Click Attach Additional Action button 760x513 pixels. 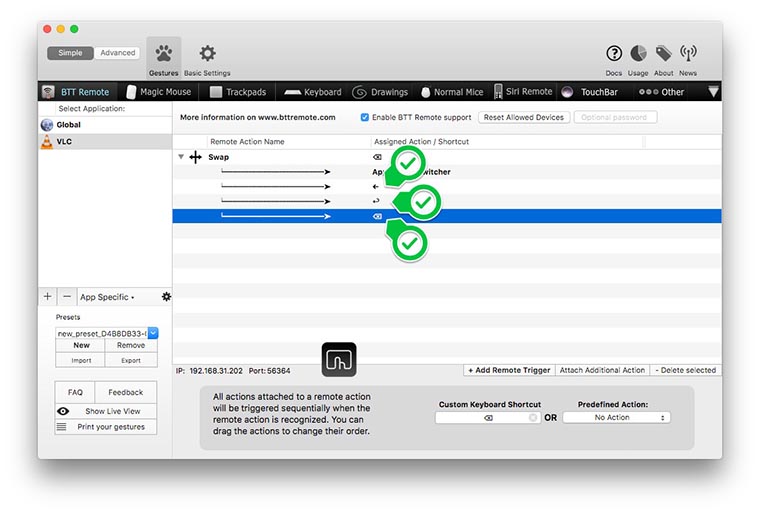pos(602,370)
